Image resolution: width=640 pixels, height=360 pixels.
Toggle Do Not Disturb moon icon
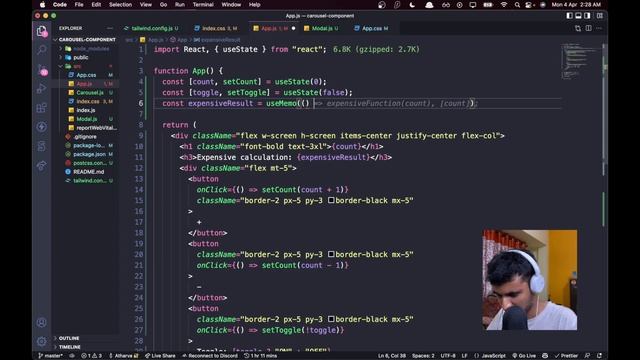pos(412,5)
